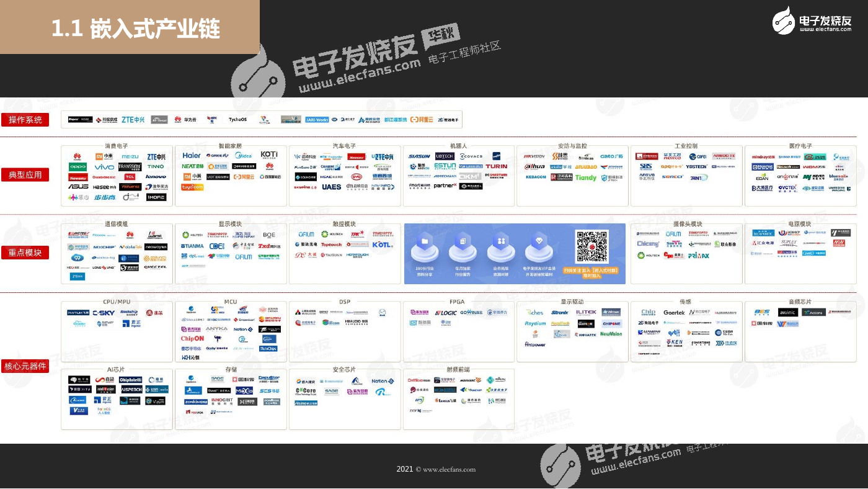
Task: Click the QR code in the banner
Action: click(x=592, y=247)
